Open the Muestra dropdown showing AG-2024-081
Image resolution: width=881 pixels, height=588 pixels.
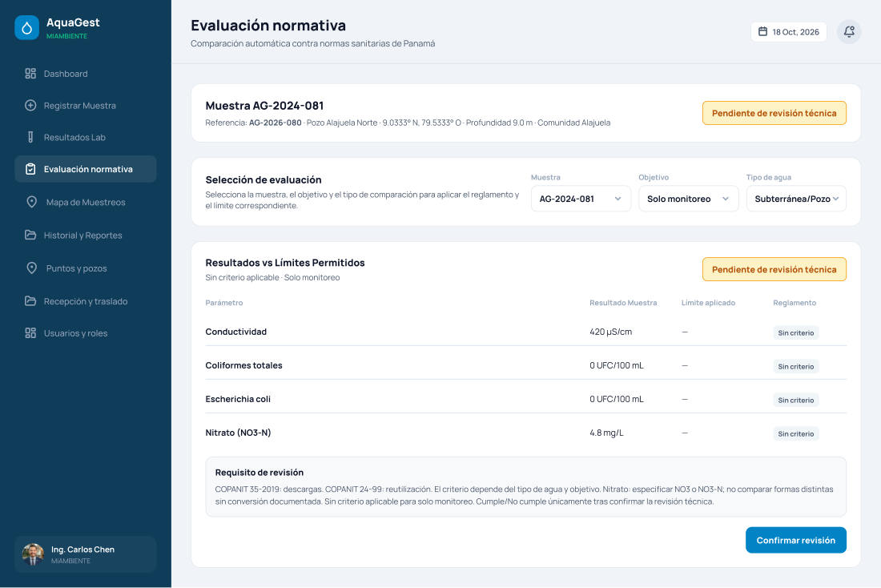click(x=581, y=199)
